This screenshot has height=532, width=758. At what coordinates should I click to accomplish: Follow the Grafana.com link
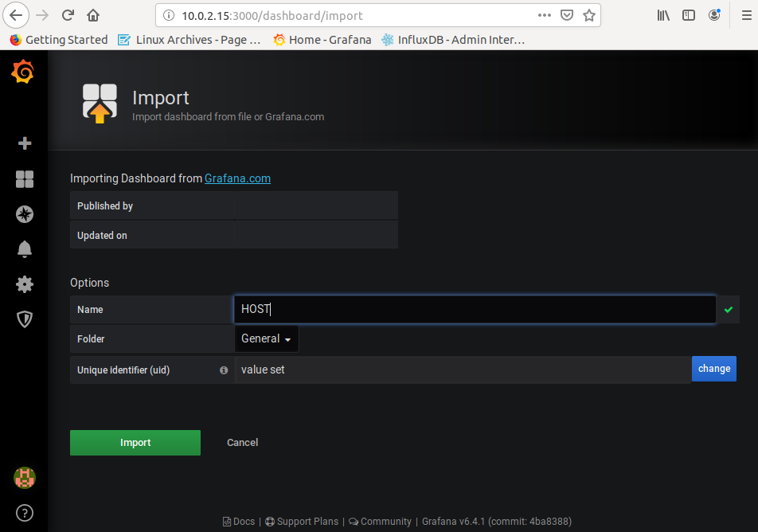pyautogui.click(x=237, y=178)
